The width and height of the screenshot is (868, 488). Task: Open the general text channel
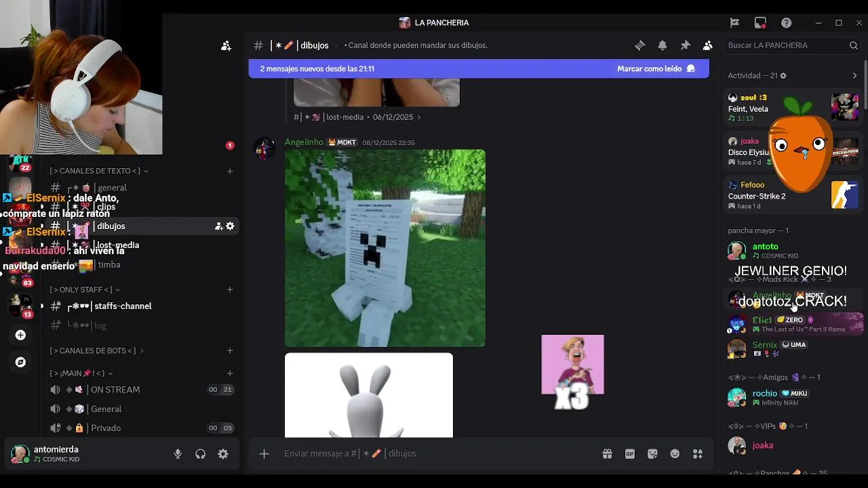[142, 188]
